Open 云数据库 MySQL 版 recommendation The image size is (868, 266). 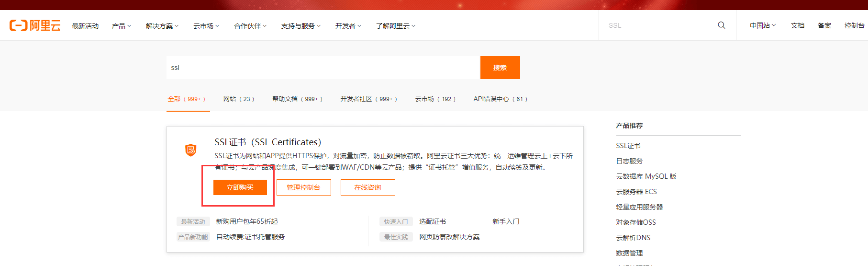(x=646, y=176)
